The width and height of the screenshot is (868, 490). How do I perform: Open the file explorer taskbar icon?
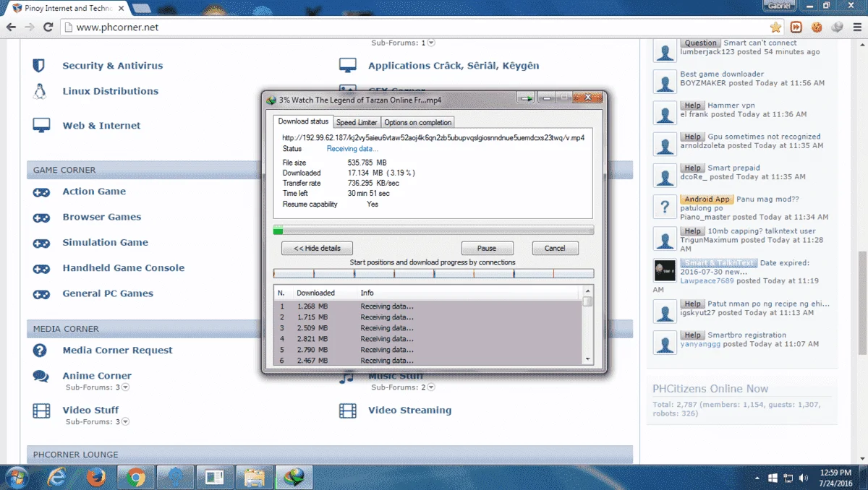(x=254, y=477)
